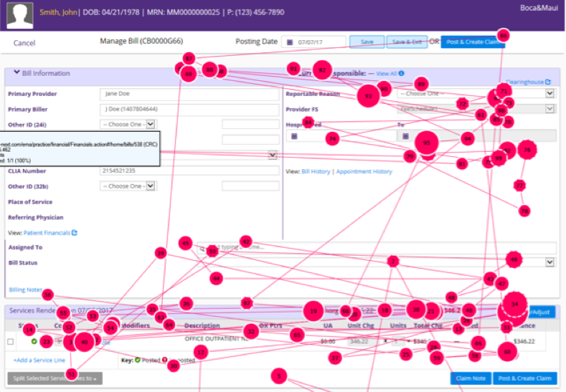Viewport: 566px width, 392px height.
Task: Click the bottom Post & Create Claim button
Action: pos(525,378)
